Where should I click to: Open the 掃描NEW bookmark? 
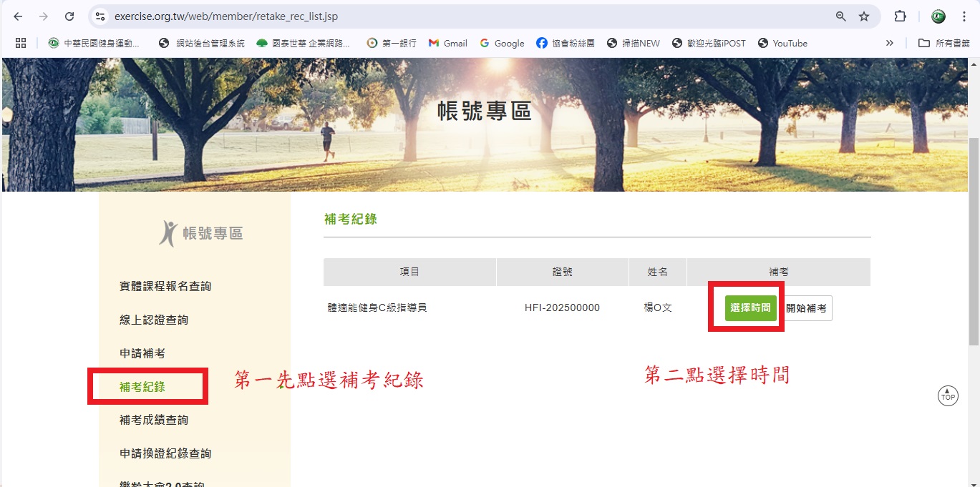(634, 43)
